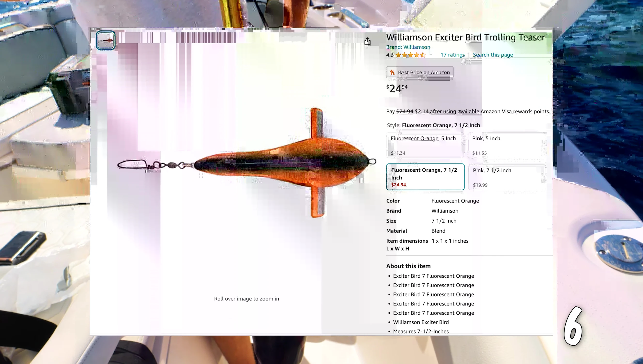Select Pink, 5 Inch style option
This screenshot has height=364, width=643.
click(507, 145)
